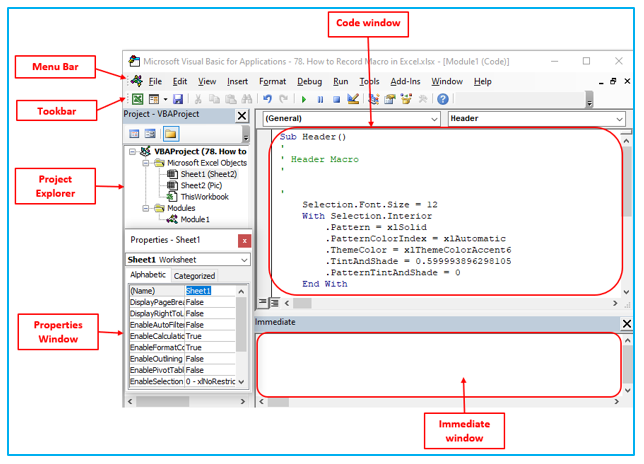Viewport: 644px width, 464px height.
Task: Click the blue Help question mark icon
Action: coord(443,99)
